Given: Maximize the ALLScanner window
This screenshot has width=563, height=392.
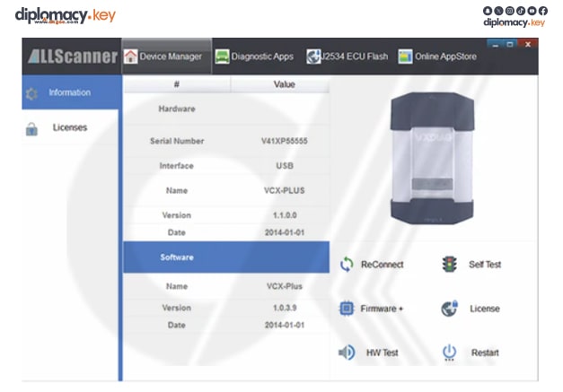Looking at the screenshot, I should 510,45.
